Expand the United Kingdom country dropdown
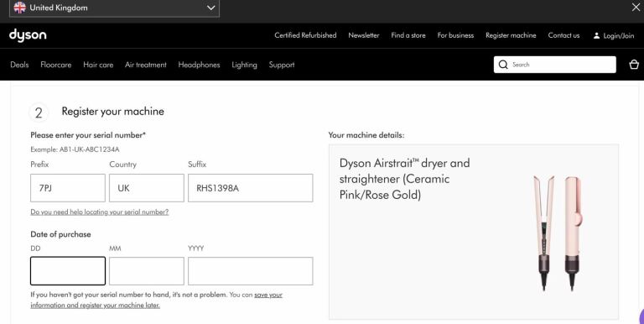Image resolution: width=644 pixels, height=324 pixels. [x=114, y=8]
